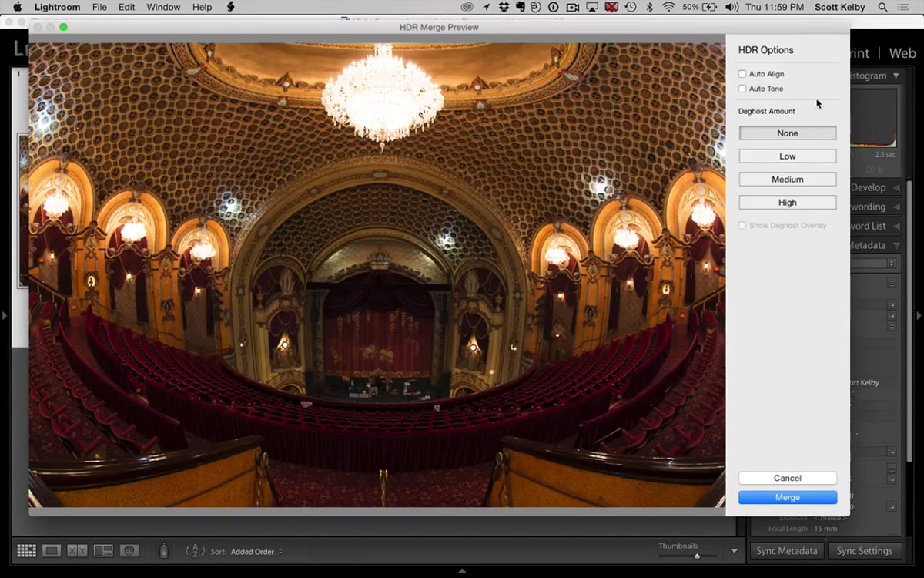Click the Bluetooth icon
Screen dimensions: 924x578
point(649,7)
